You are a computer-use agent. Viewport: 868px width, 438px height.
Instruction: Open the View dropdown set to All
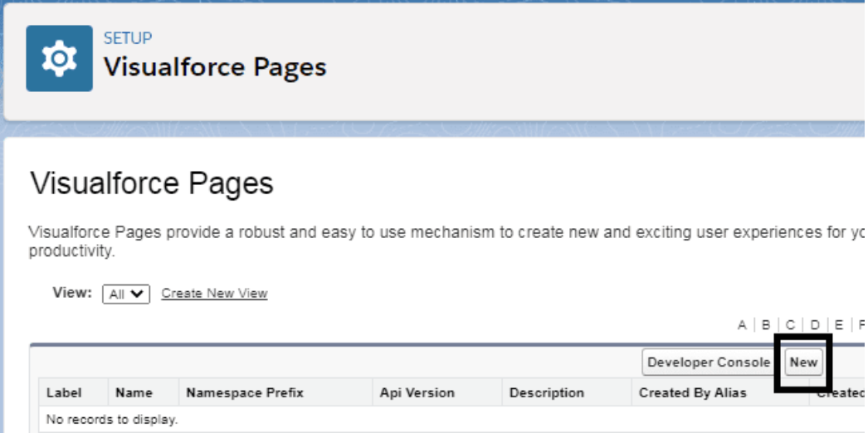click(x=126, y=294)
